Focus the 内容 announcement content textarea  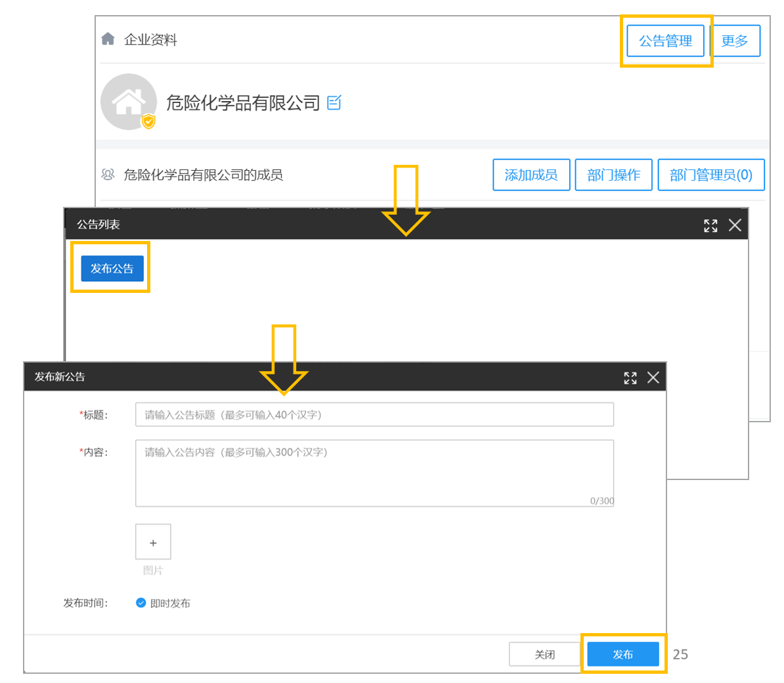374,473
